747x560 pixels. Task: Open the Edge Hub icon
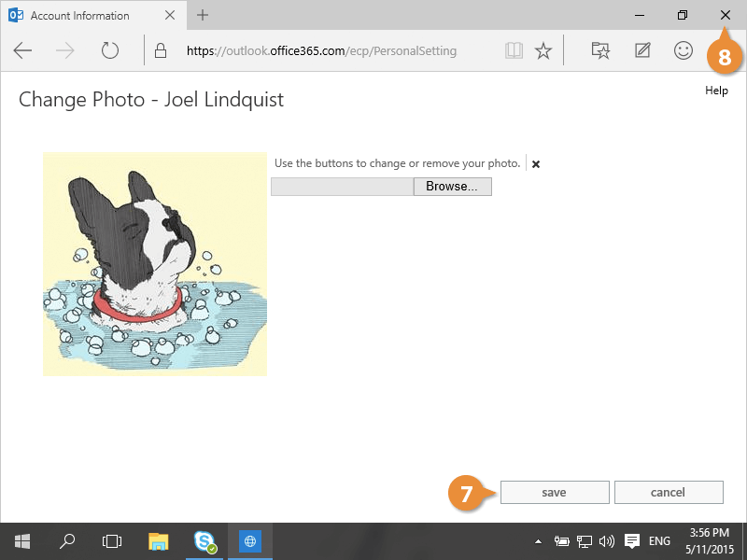[x=601, y=50]
